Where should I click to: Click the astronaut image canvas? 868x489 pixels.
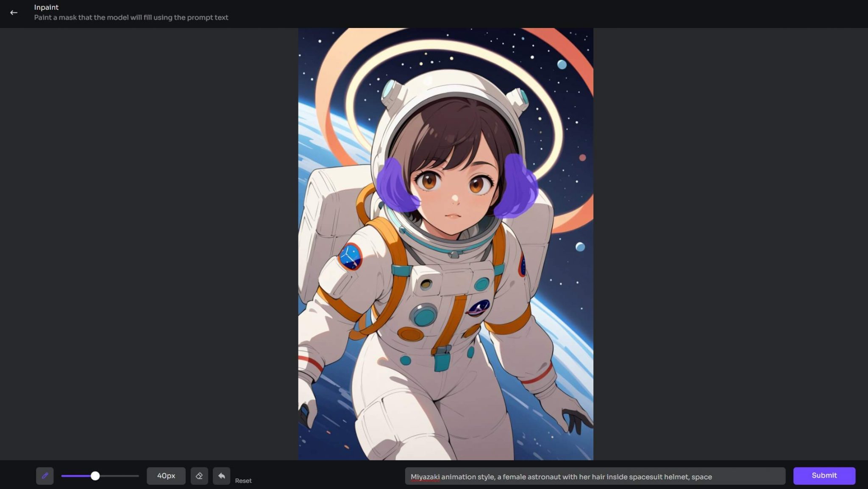click(x=446, y=244)
